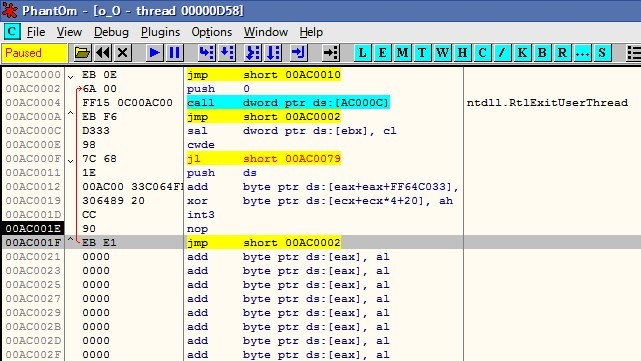The width and height of the screenshot is (641, 361).
Task: Click the Go to address arrow icon
Action: point(330,53)
